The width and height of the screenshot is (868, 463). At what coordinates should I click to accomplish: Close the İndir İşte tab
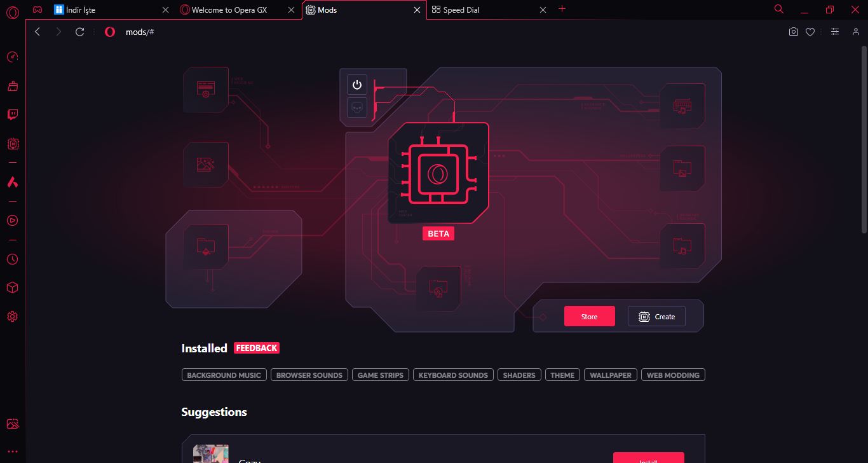click(x=166, y=10)
